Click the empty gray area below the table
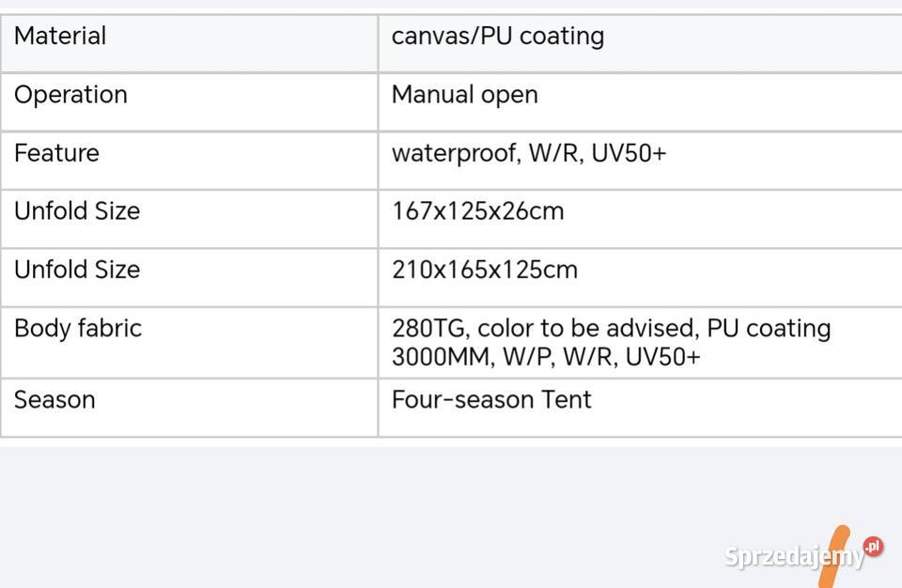Image resolution: width=902 pixels, height=588 pixels. (376, 517)
